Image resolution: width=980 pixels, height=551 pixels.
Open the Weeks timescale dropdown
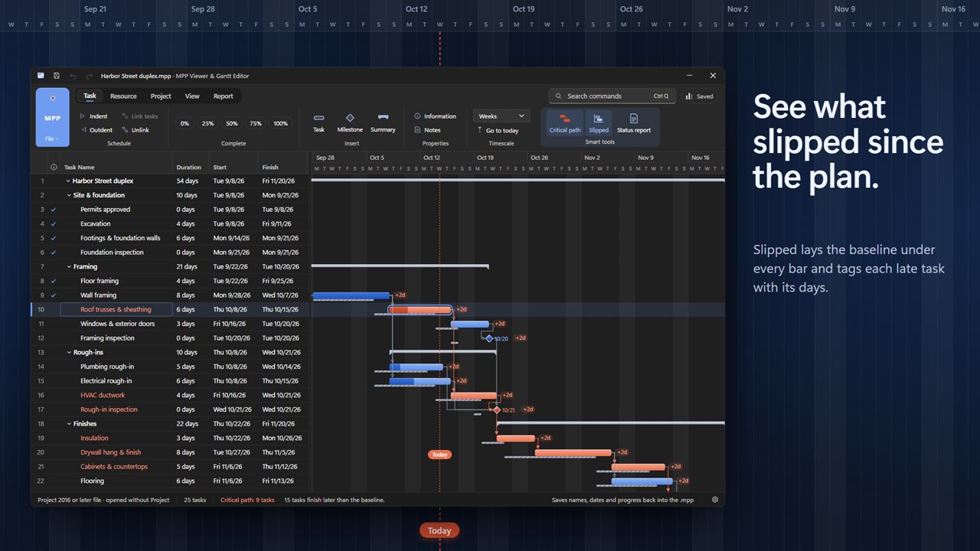coord(501,116)
